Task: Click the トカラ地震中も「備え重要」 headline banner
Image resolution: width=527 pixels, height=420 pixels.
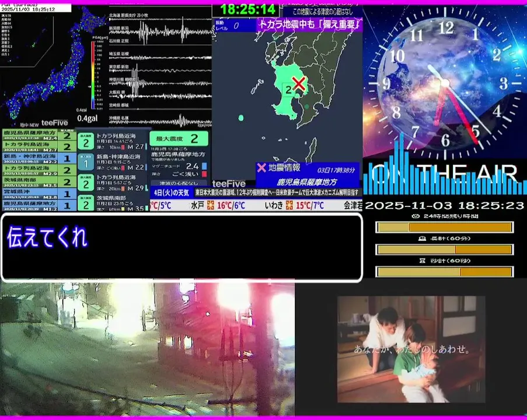Action: pyautogui.click(x=309, y=24)
